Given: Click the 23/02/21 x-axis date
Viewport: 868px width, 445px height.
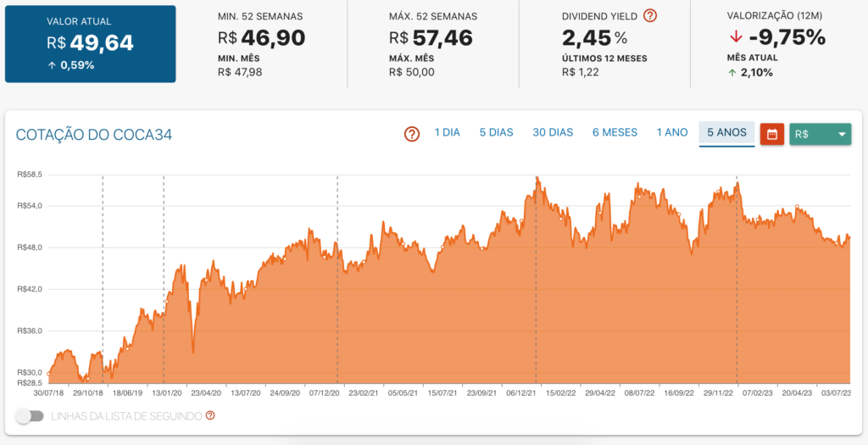Looking at the screenshot, I should [x=364, y=392].
